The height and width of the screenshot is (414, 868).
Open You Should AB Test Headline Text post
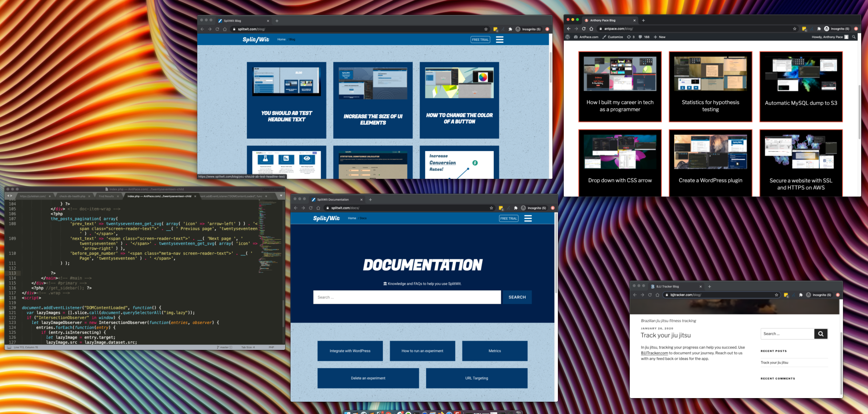(x=286, y=100)
